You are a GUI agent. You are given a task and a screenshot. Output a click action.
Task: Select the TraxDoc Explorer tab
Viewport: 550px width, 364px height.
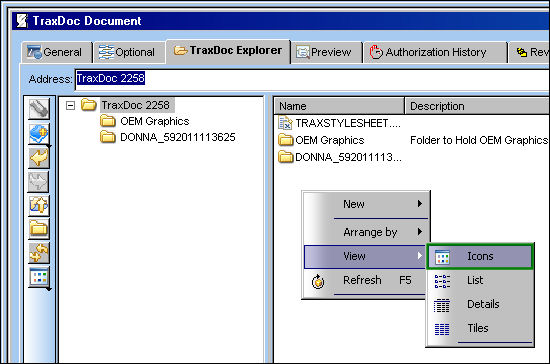tap(228, 51)
